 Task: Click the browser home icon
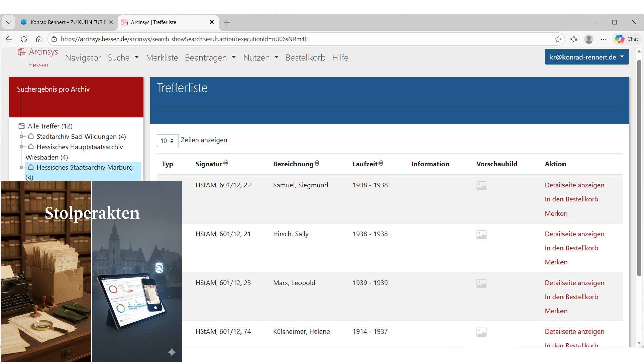click(x=39, y=39)
